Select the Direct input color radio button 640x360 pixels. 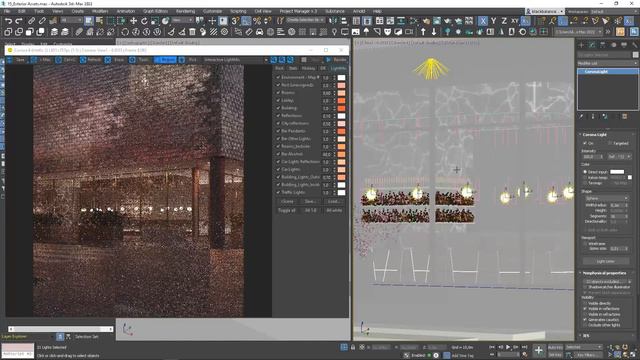pyautogui.click(x=585, y=172)
